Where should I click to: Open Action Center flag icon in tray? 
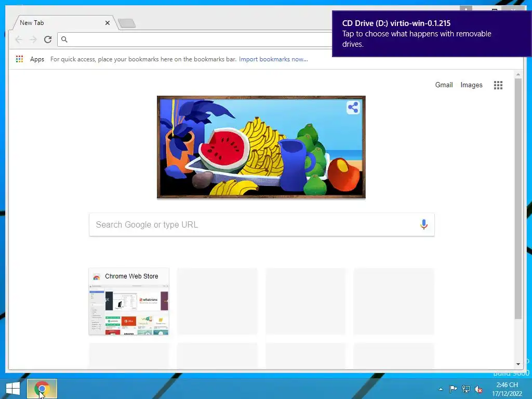tap(453, 389)
